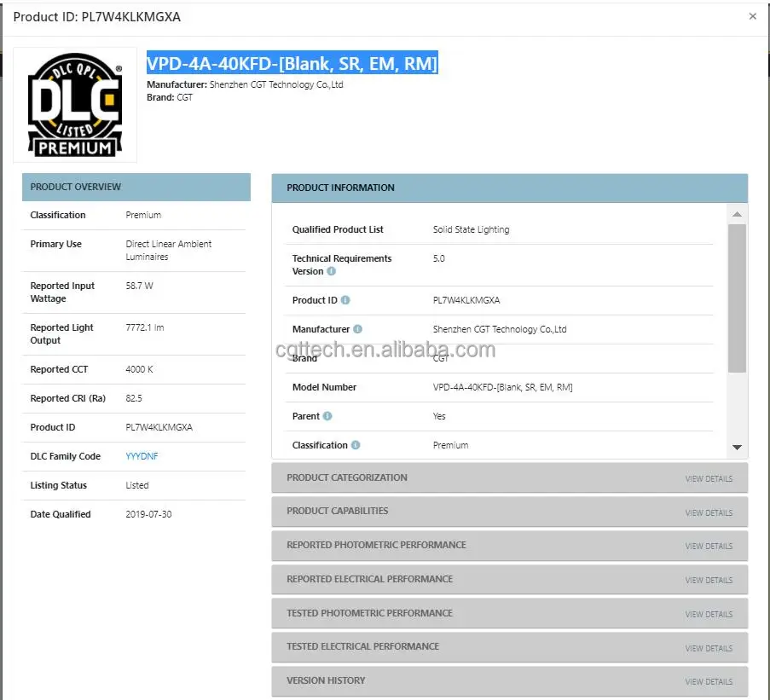Image resolution: width=770 pixels, height=700 pixels.
Task: Click manufacturer name under the model title
Action: coord(276,84)
